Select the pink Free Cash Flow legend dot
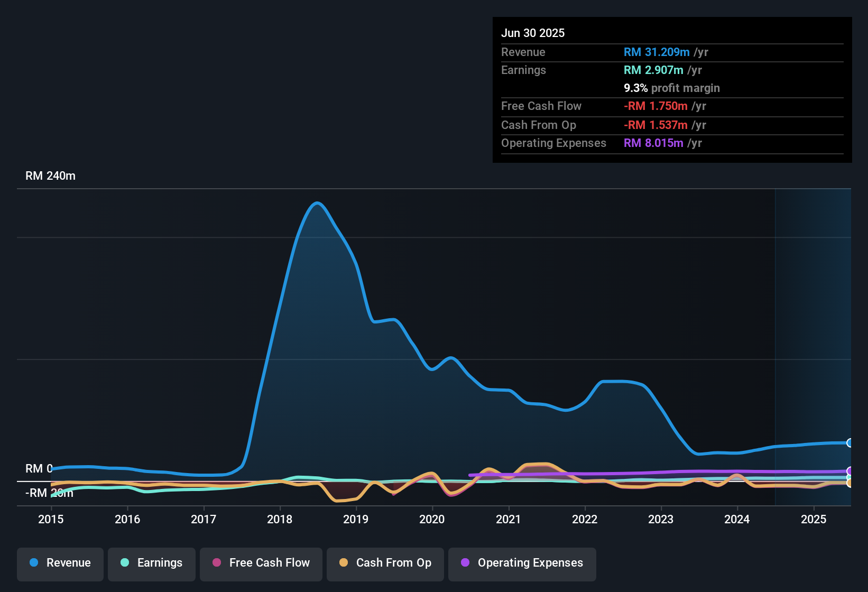This screenshot has height=592, width=868. pos(216,563)
